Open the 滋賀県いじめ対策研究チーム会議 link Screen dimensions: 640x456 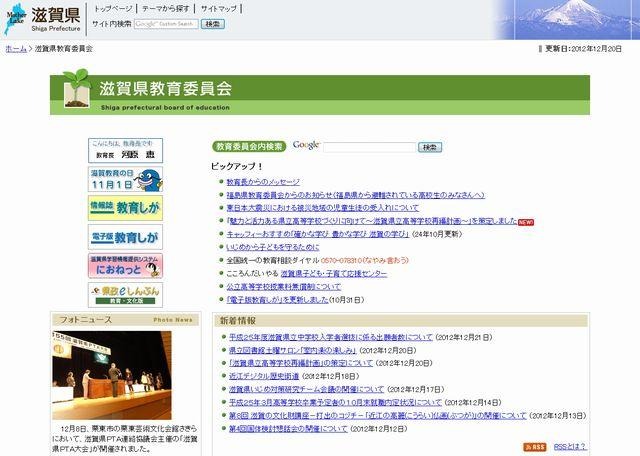point(307,389)
